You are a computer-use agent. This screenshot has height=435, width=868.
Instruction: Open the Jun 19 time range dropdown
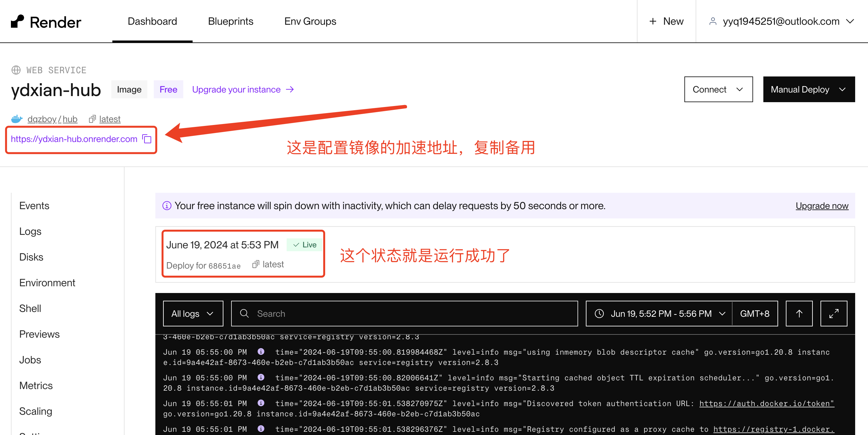click(x=659, y=314)
